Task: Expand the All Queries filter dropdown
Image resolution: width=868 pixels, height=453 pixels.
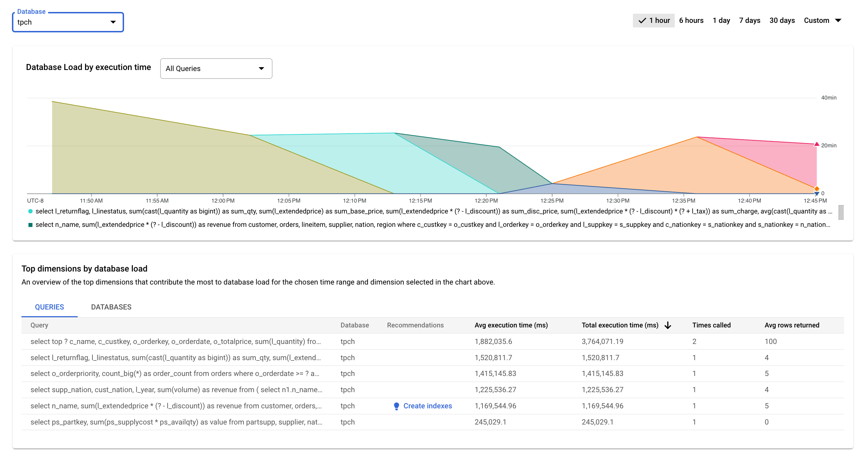Action: click(x=215, y=68)
